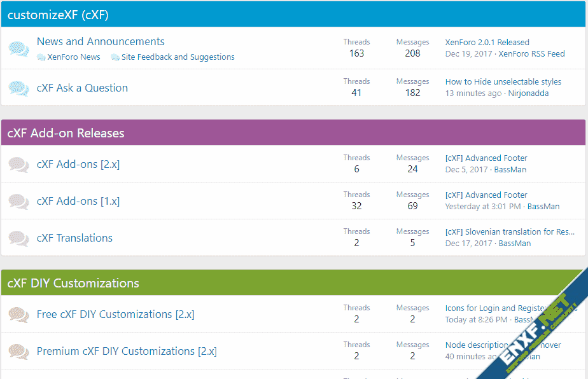Open the Premium cXF DIY Customizations [2.x] forum

pyautogui.click(x=127, y=352)
